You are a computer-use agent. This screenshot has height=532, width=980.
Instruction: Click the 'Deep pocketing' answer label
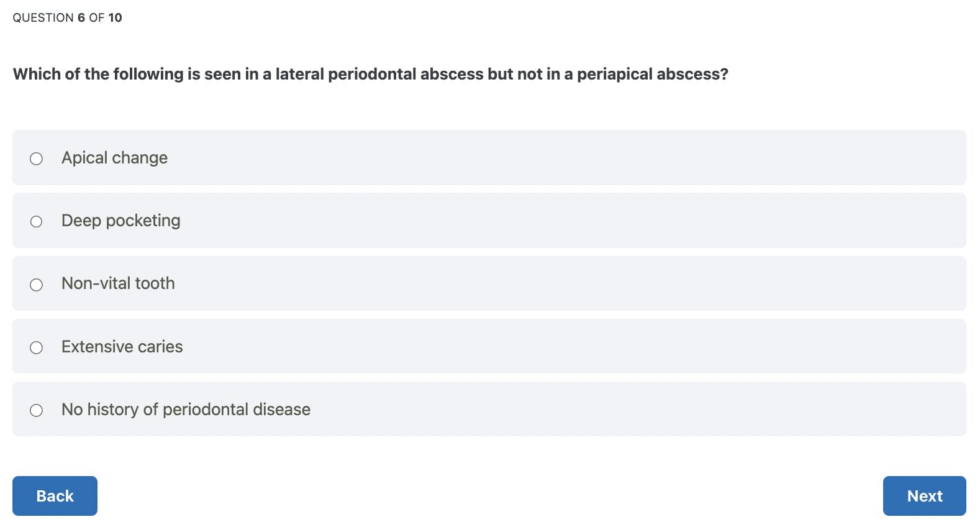click(x=120, y=221)
